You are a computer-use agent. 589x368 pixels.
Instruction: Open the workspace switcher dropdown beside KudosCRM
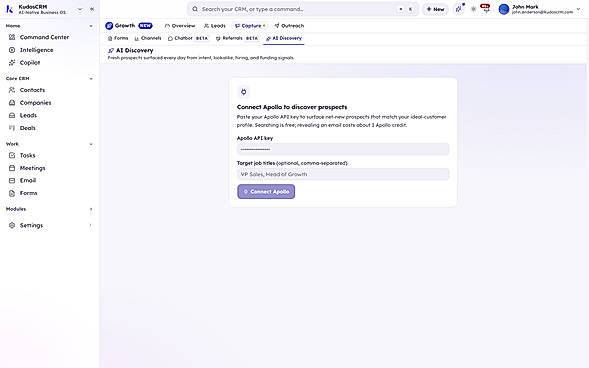pyautogui.click(x=80, y=9)
